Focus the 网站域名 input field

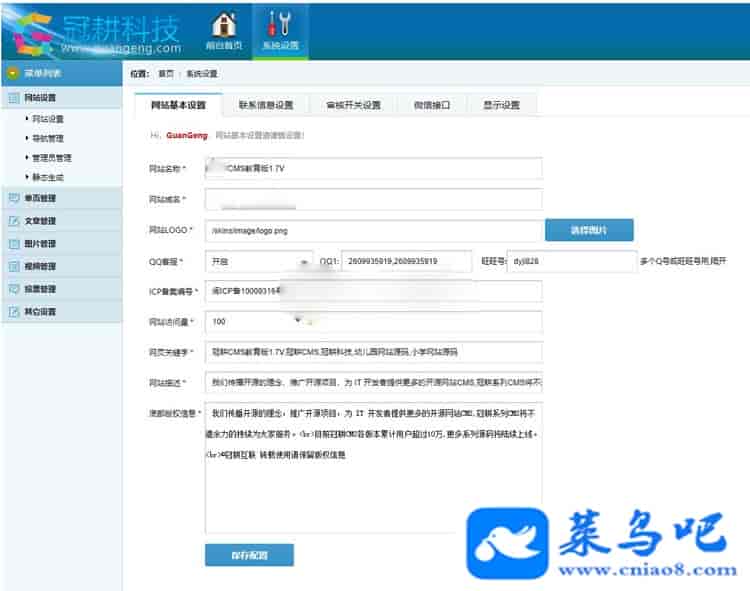coord(373,199)
